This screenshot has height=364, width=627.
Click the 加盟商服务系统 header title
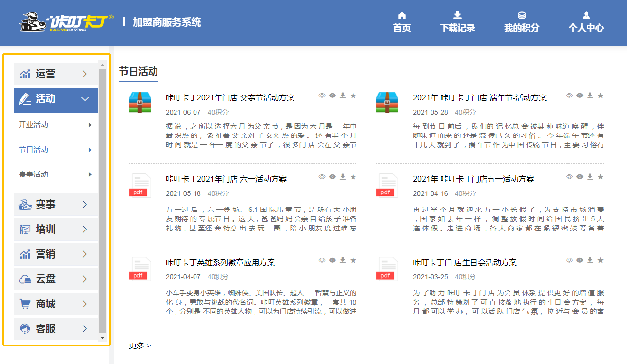coord(167,22)
